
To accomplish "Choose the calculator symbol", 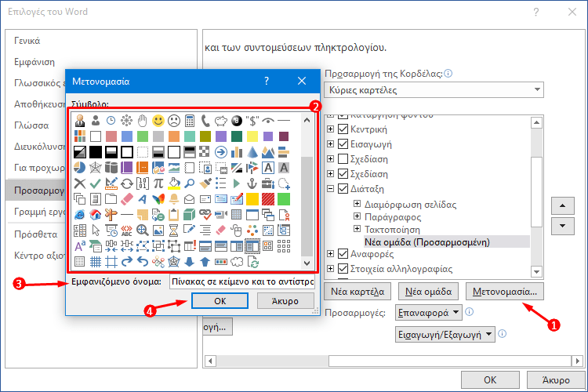I will (x=190, y=121).
